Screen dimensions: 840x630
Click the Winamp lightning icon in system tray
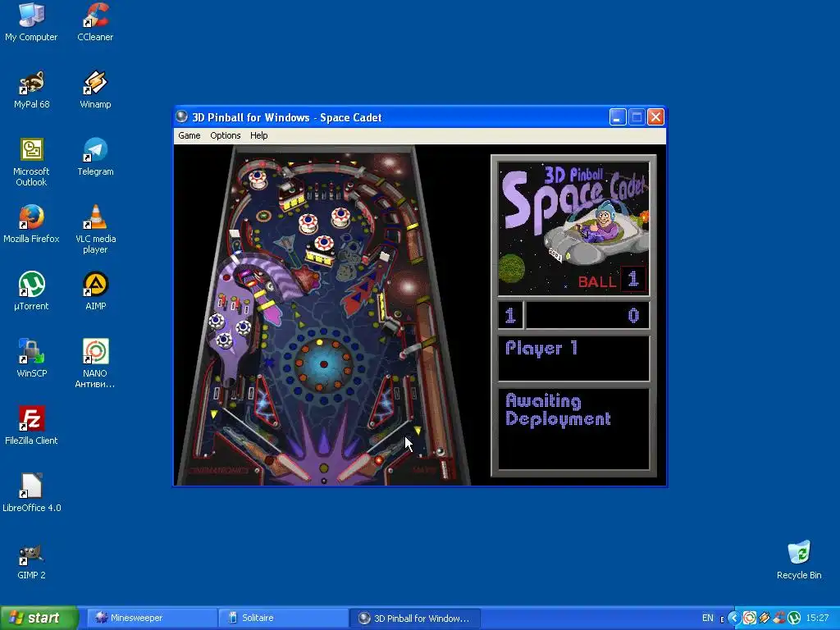point(765,618)
